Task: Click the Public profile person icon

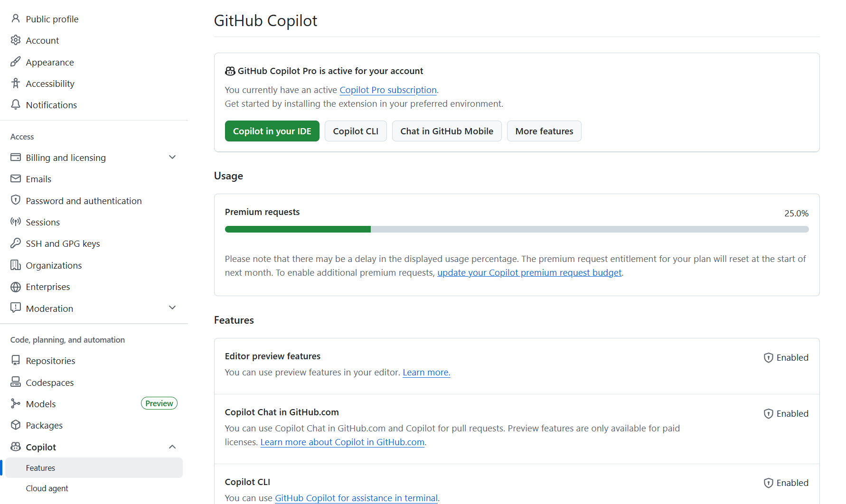Action: [16, 19]
